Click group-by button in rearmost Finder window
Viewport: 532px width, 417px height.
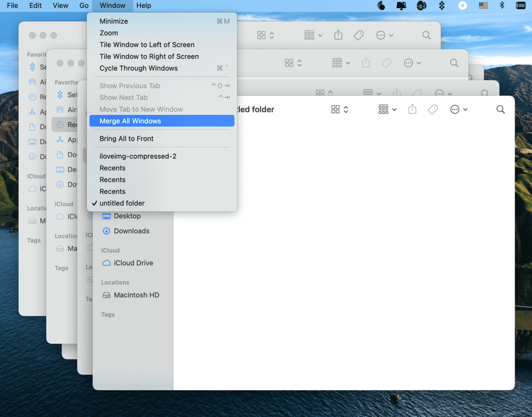[309, 35]
